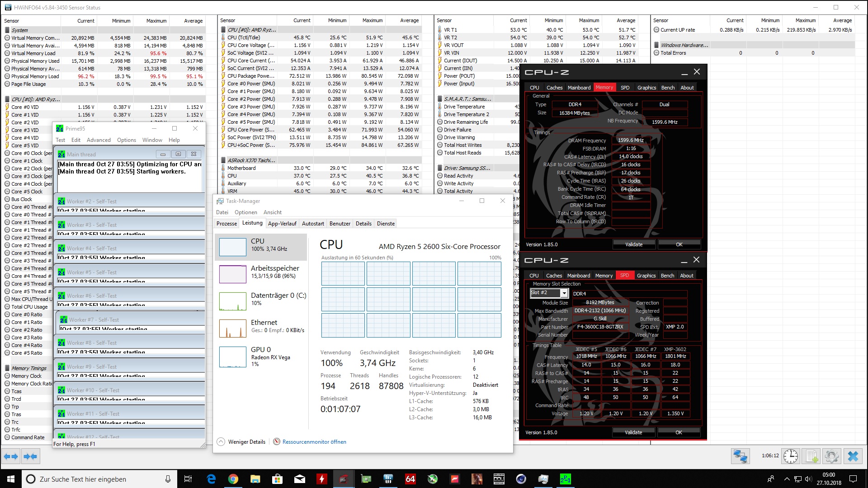Click taskbar clock showing 05:00

829,479
